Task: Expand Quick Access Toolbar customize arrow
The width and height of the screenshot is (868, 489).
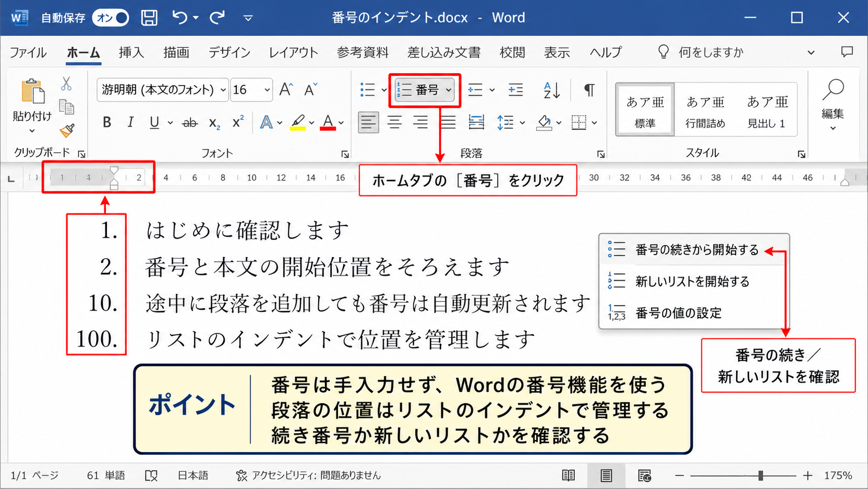Action: tap(248, 18)
